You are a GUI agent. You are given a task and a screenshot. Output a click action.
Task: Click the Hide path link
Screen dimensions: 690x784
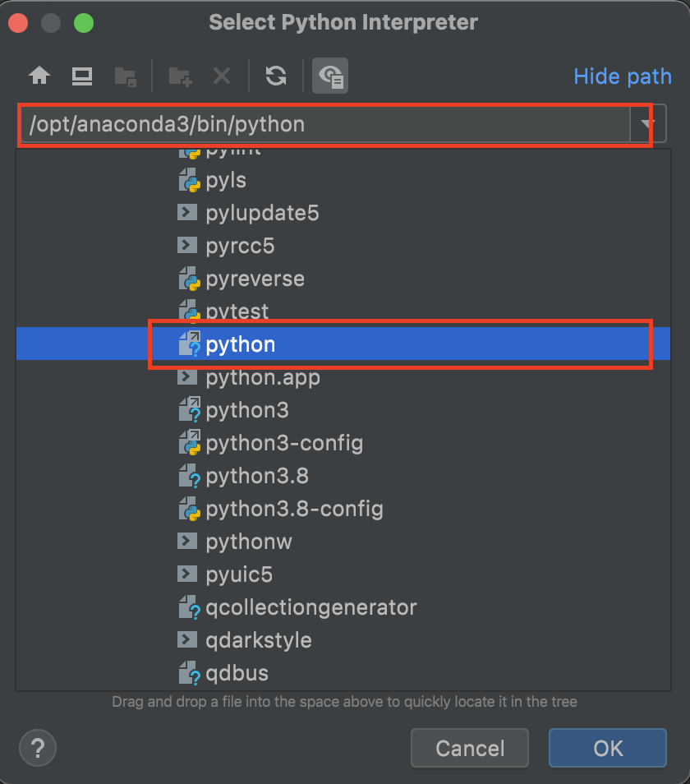tap(622, 76)
